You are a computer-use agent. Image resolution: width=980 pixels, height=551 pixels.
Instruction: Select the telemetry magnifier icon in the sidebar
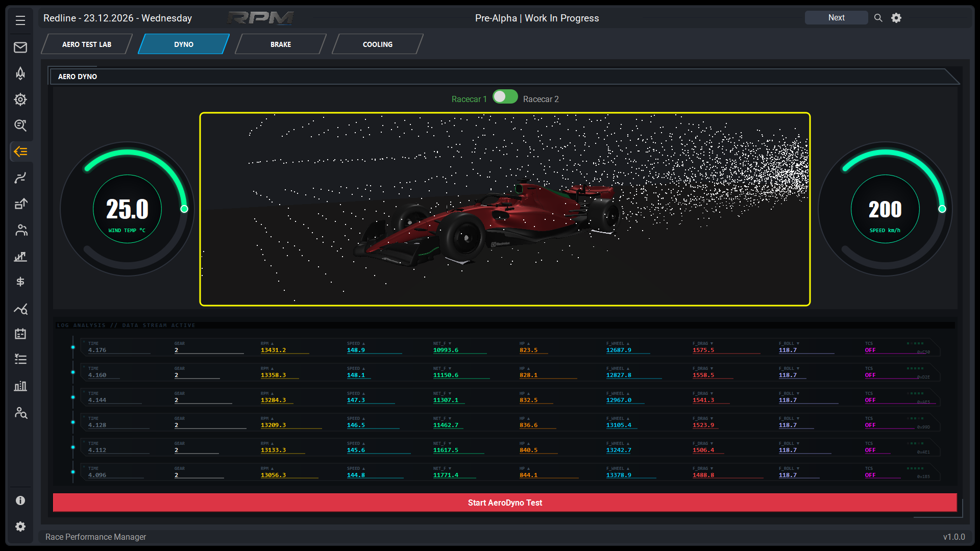coord(20,126)
